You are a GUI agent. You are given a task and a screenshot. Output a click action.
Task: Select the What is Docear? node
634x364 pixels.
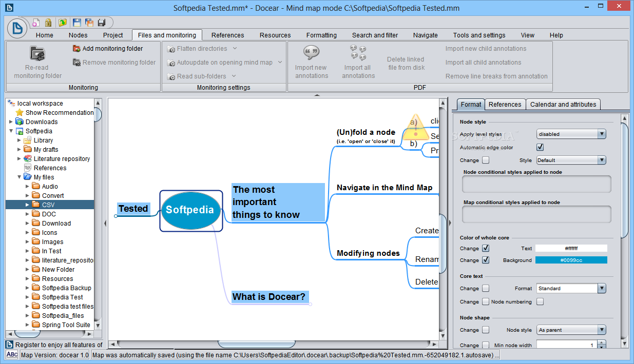[269, 297]
